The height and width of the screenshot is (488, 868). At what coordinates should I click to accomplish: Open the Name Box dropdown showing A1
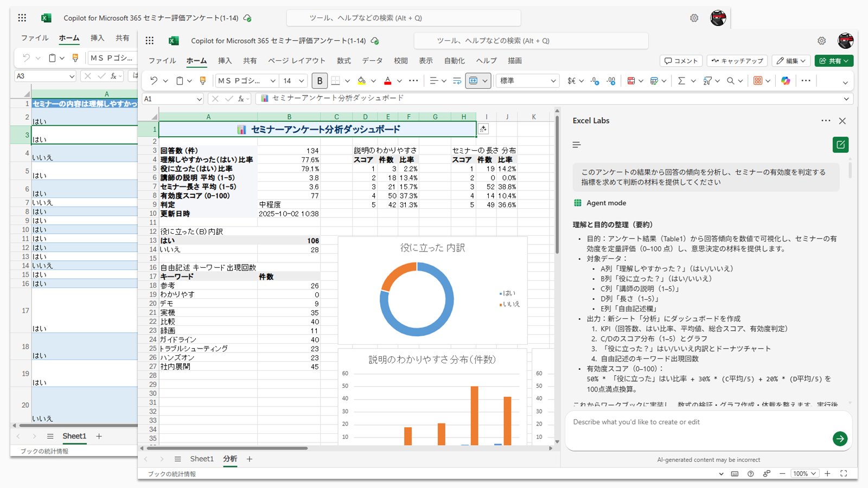click(199, 99)
